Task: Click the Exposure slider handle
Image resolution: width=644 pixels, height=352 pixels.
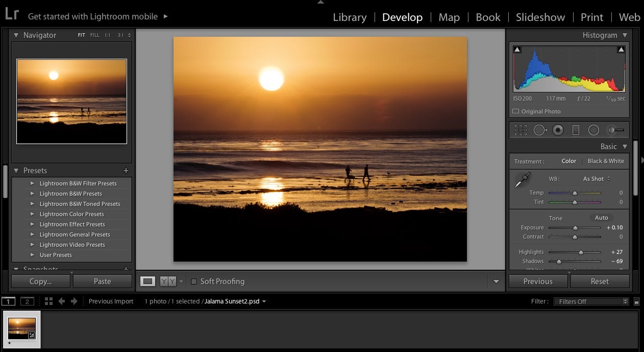Action: tap(576, 228)
